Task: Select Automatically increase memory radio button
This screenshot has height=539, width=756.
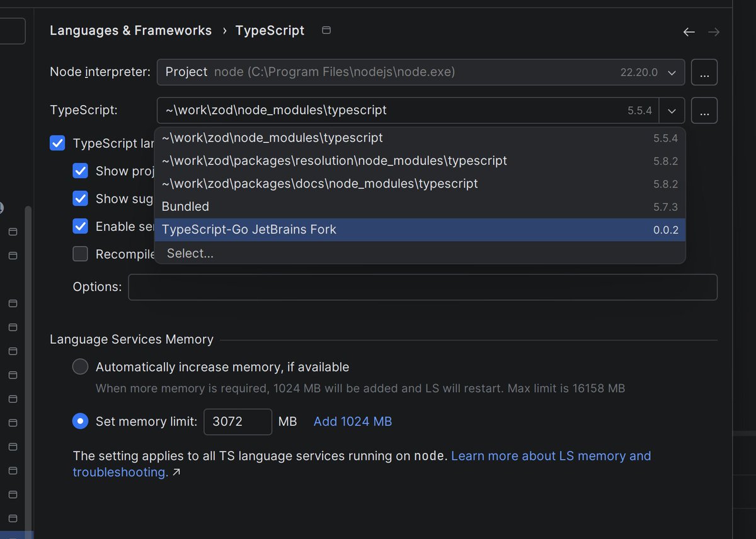Action: pos(80,366)
